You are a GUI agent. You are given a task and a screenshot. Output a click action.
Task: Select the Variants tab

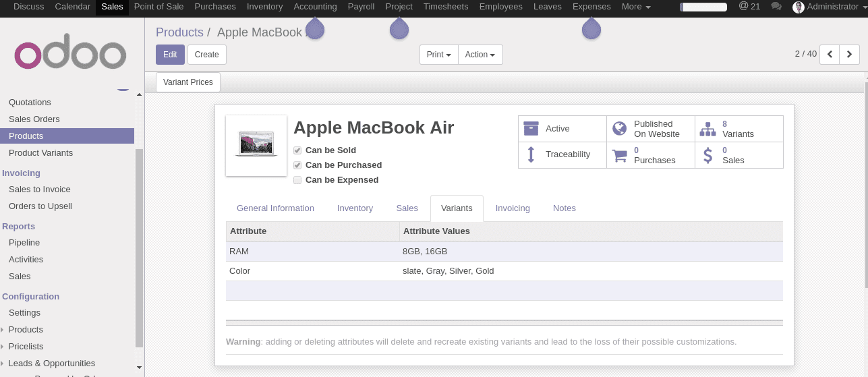tap(457, 208)
